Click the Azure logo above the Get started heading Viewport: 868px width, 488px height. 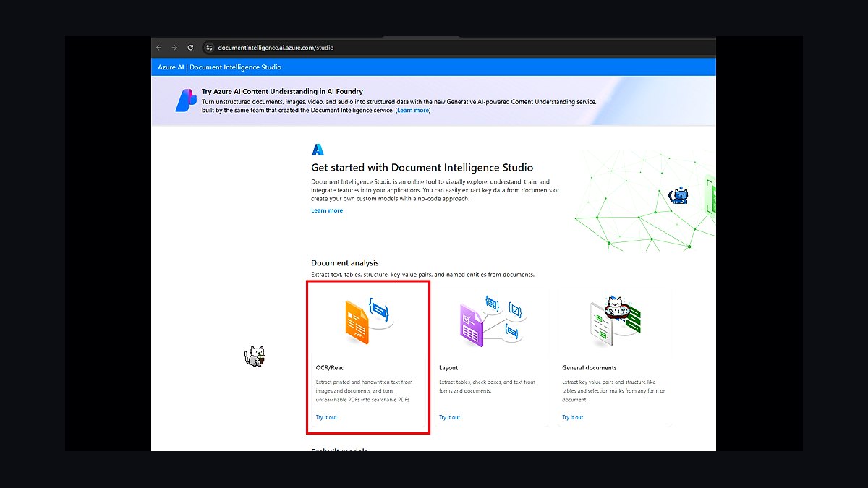pyautogui.click(x=318, y=150)
